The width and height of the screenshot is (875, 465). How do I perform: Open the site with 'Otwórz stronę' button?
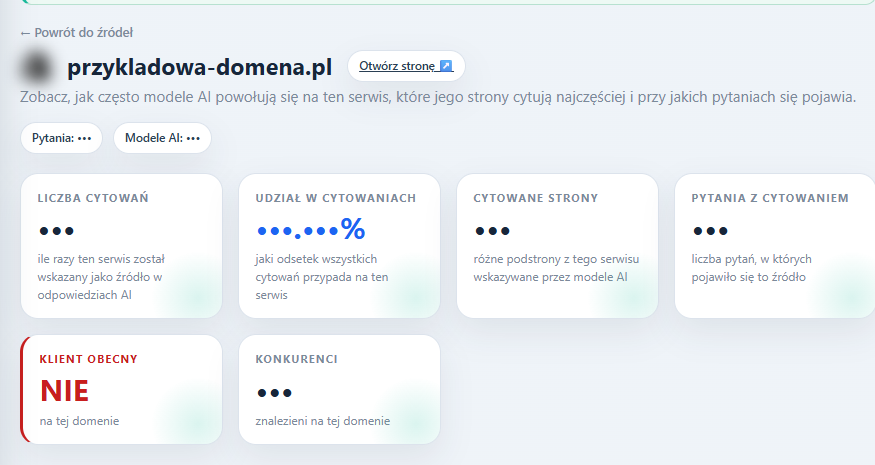pyautogui.click(x=406, y=66)
